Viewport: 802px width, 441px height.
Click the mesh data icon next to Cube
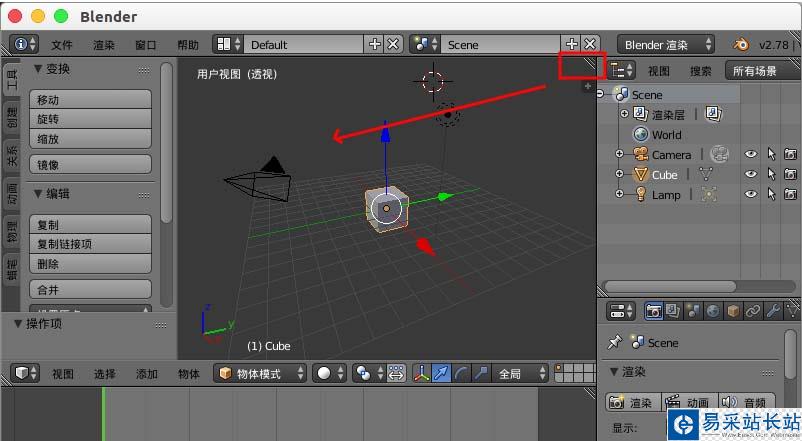click(x=706, y=174)
